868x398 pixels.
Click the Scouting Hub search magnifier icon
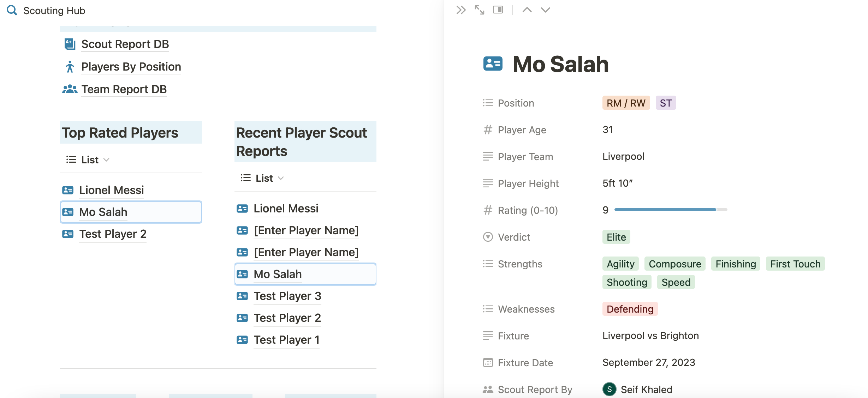[12, 10]
